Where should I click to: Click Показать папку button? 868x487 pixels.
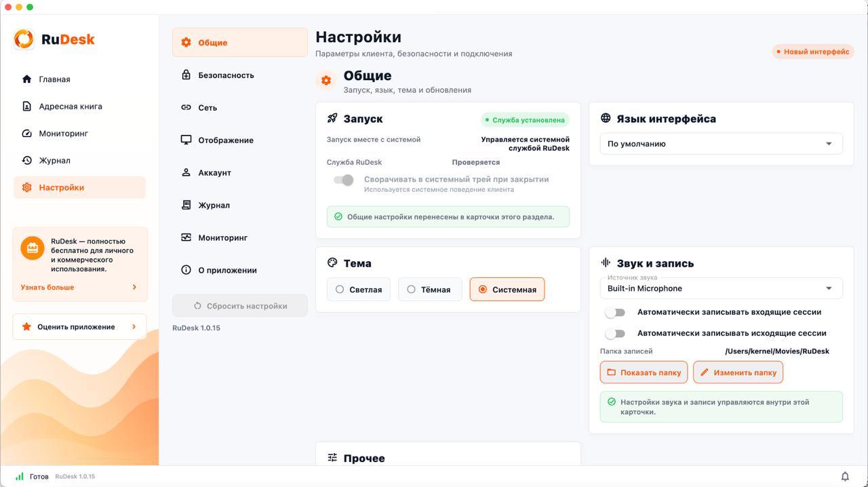pos(644,372)
